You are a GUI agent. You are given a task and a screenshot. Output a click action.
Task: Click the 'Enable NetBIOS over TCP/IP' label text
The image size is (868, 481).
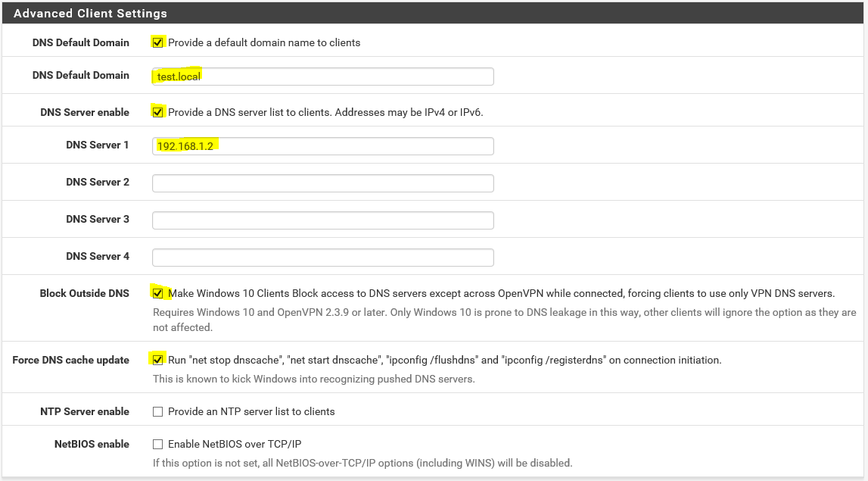coord(235,444)
